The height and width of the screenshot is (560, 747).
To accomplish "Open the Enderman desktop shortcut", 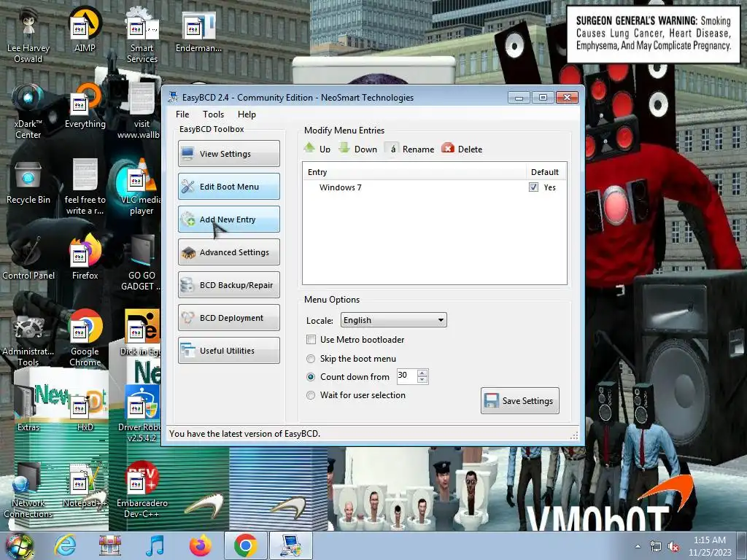I will 198,32.
